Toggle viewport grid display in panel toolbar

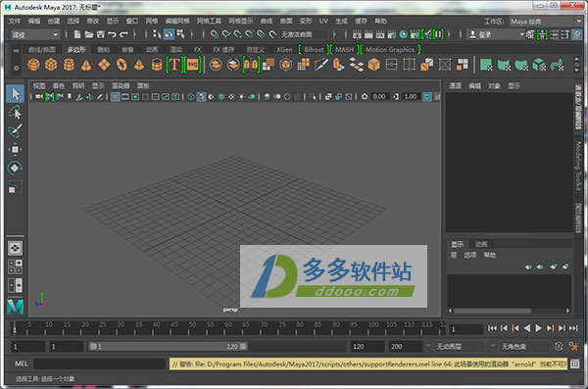[115, 97]
